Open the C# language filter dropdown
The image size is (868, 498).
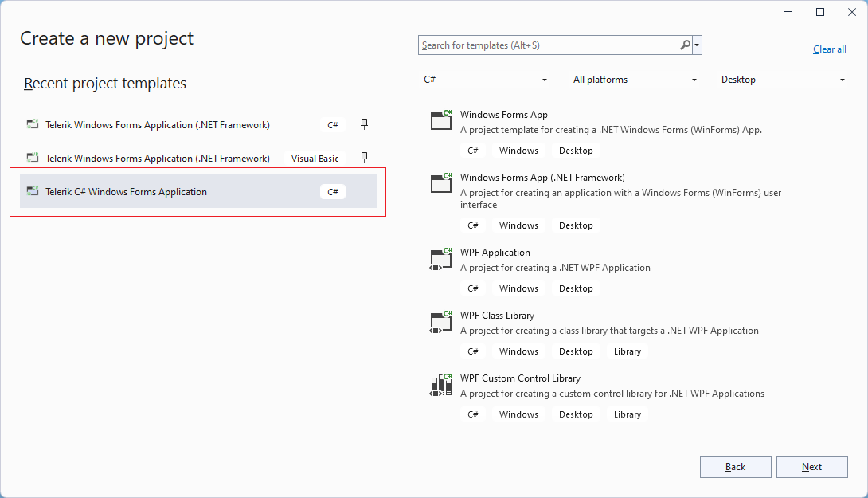pyautogui.click(x=485, y=80)
